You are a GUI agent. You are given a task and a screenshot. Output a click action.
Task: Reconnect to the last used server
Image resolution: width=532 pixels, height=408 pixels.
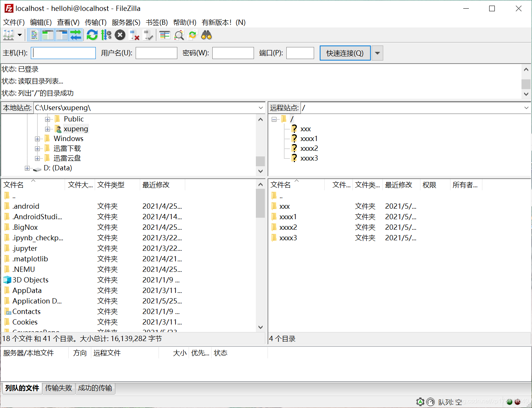click(149, 35)
